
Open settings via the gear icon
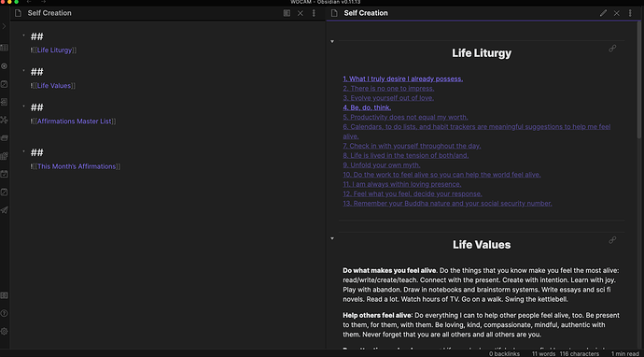coord(4,332)
